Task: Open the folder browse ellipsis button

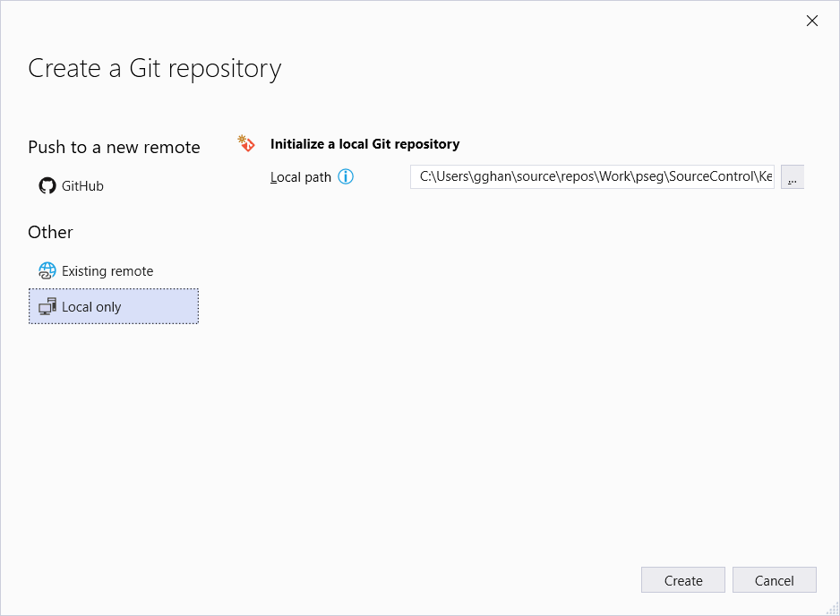Action: pos(793,177)
